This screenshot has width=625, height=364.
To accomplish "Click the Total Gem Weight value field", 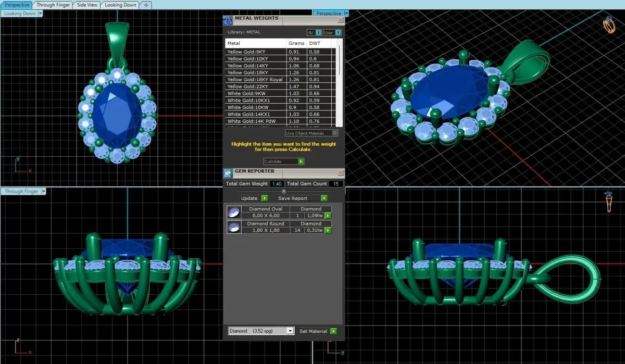I will click(x=277, y=184).
